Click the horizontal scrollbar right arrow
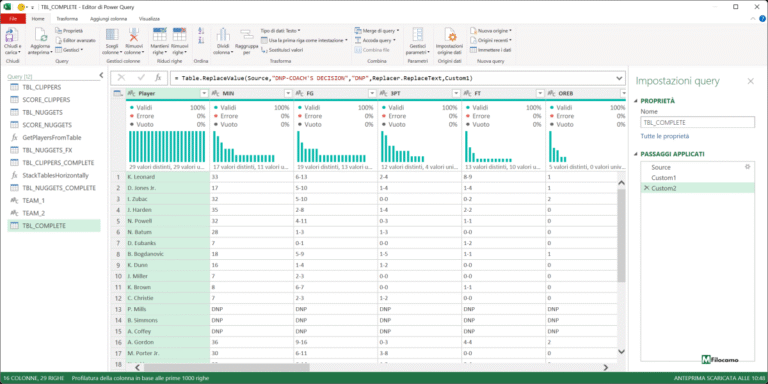Image resolution: width=768 pixels, height=384 pixels. 606,367
